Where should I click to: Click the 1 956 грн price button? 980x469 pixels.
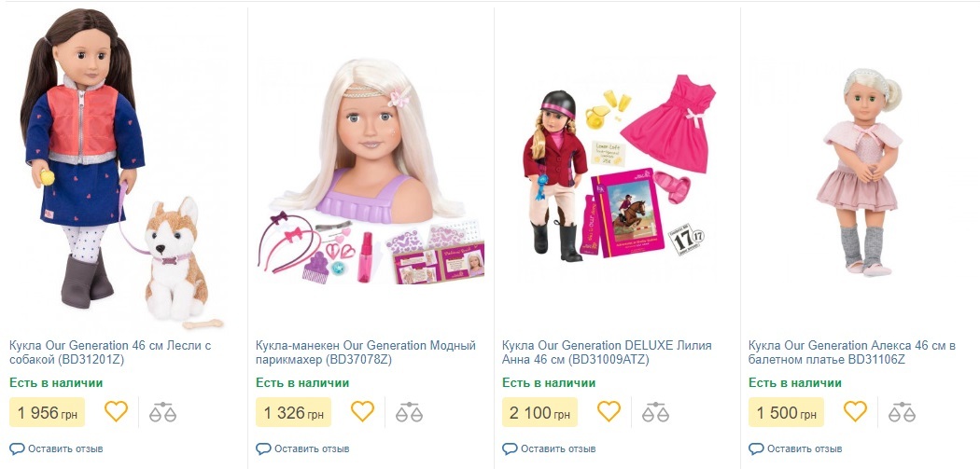(x=47, y=412)
